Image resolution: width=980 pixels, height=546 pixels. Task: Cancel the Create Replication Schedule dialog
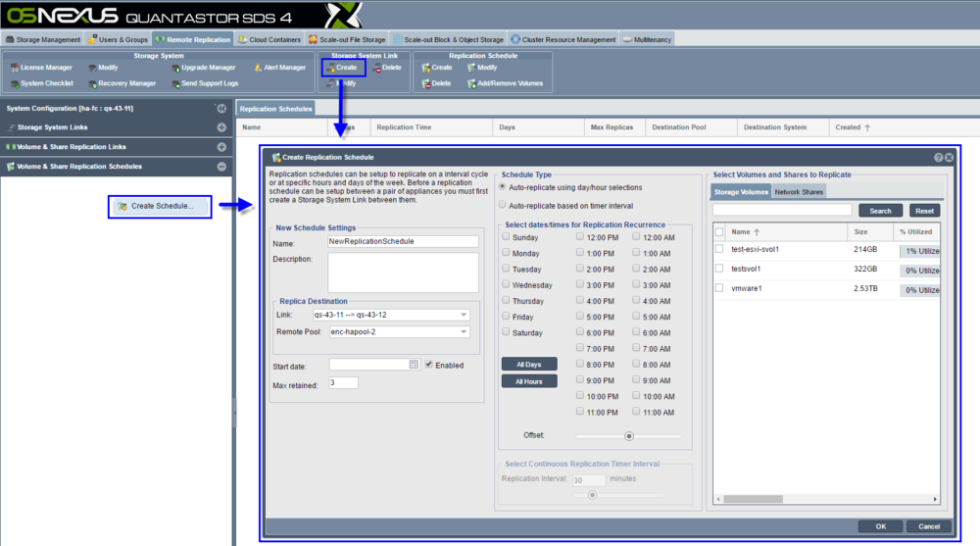(929, 526)
